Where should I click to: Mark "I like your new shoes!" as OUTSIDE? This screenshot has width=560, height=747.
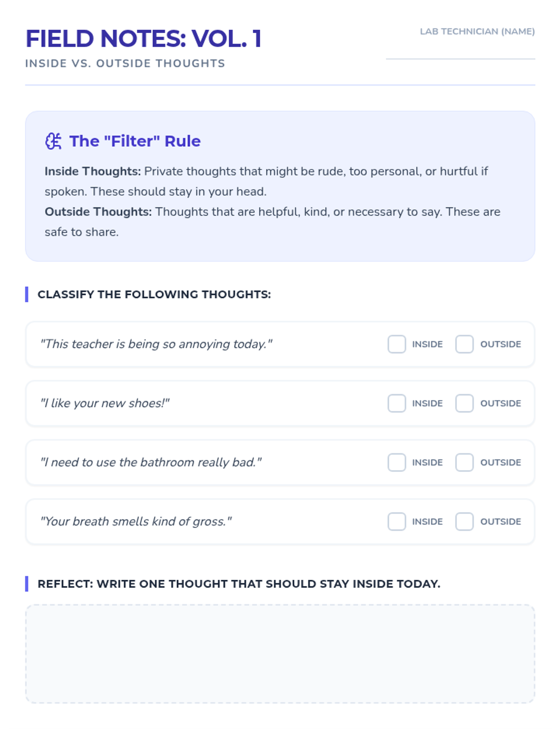tap(464, 403)
